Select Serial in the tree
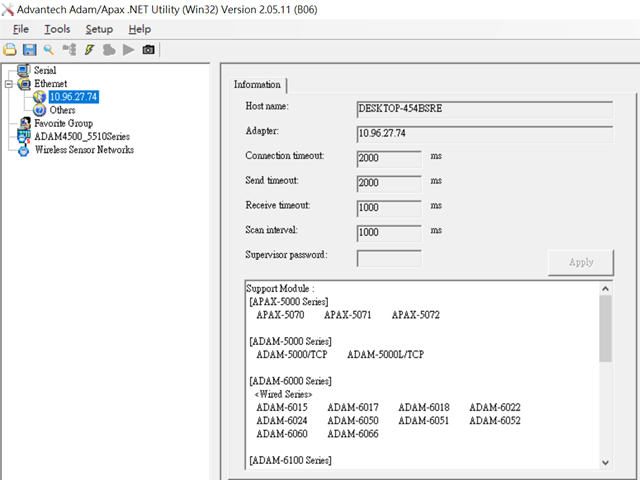 (x=45, y=70)
